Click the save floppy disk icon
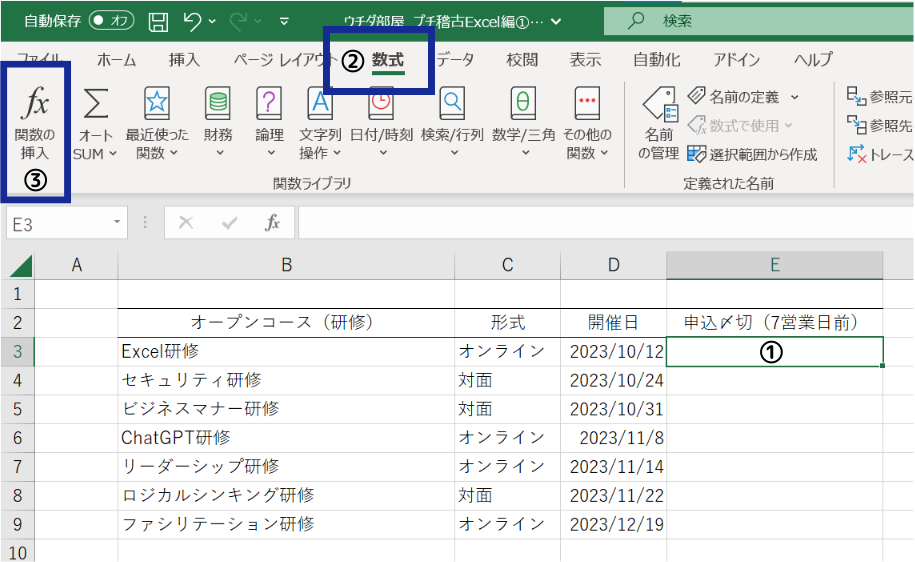This screenshot has height=562, width=915. point(158,20)
